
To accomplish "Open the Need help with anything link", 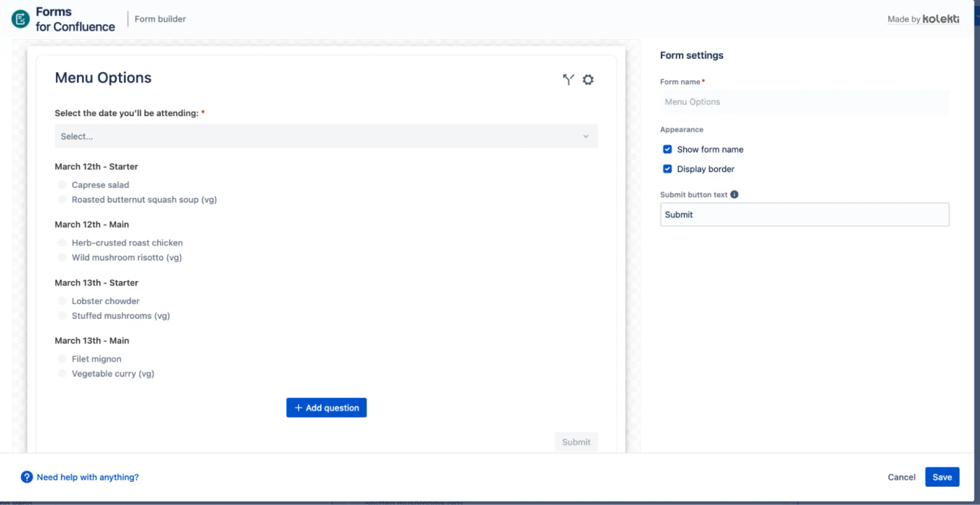I will pyautogui.click(x=87, y=477).
